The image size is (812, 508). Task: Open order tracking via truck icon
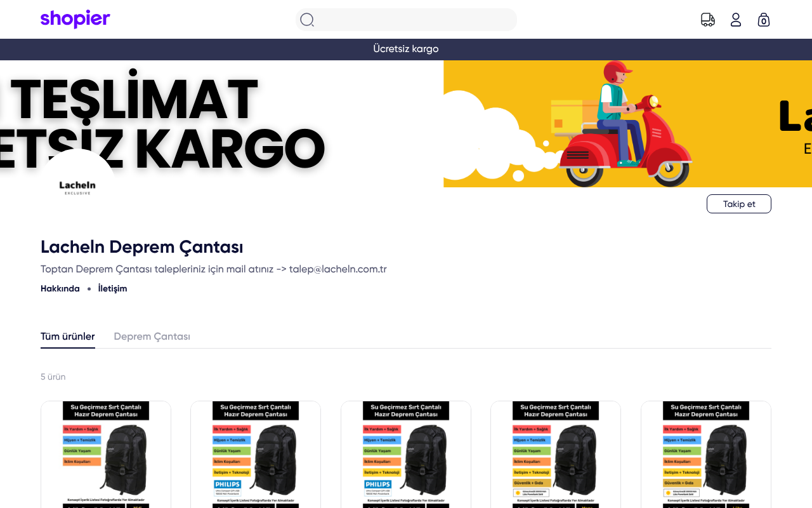coord(708,20)
